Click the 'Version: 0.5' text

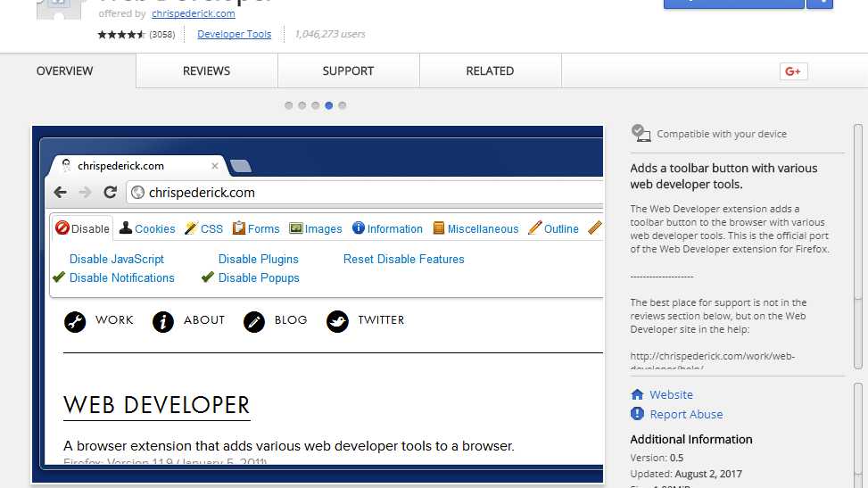[x=657, y=458]
